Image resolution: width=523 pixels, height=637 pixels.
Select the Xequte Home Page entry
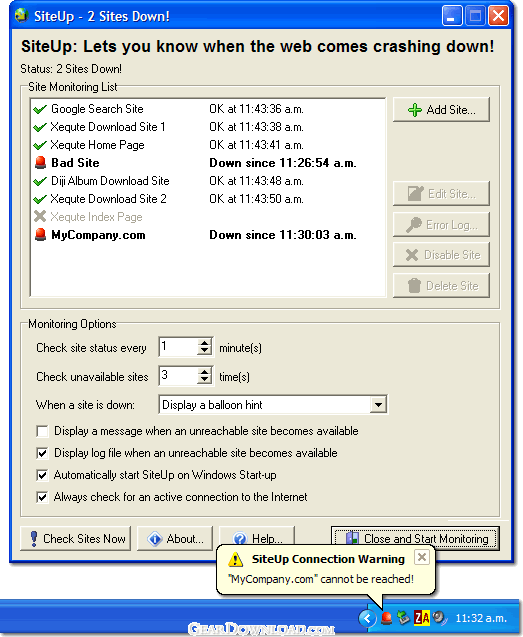(x=208, y=145)
